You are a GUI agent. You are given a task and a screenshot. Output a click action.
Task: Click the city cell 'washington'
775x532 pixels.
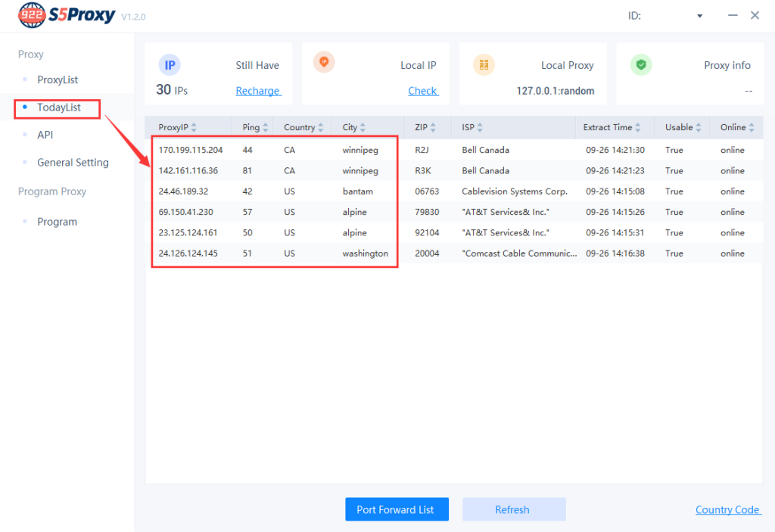click(x=365, y=254)
